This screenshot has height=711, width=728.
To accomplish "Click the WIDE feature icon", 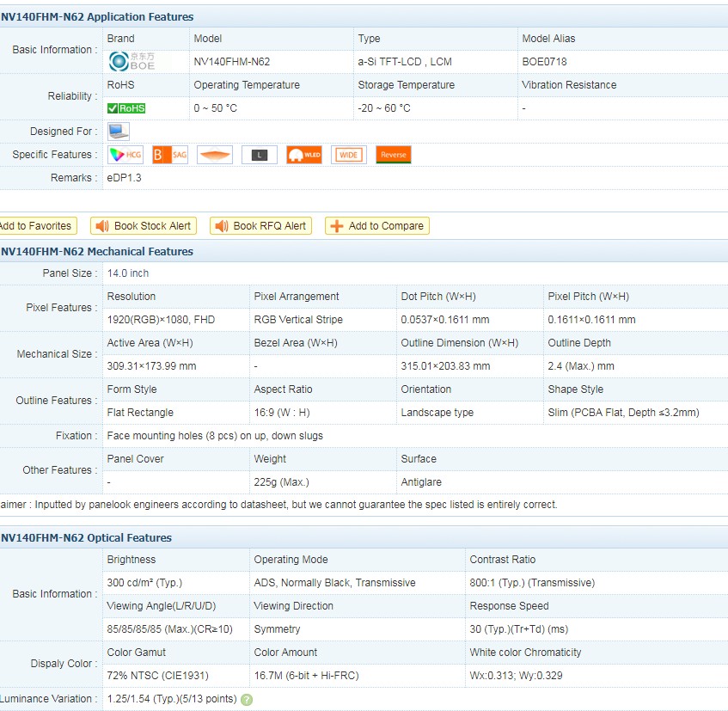I will point(349,155).
